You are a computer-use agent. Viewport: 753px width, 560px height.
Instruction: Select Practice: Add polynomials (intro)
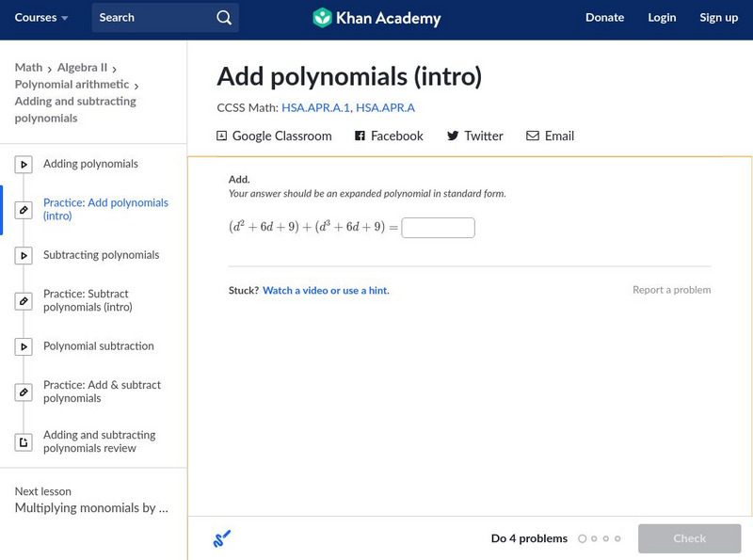(x=105, y=209)
